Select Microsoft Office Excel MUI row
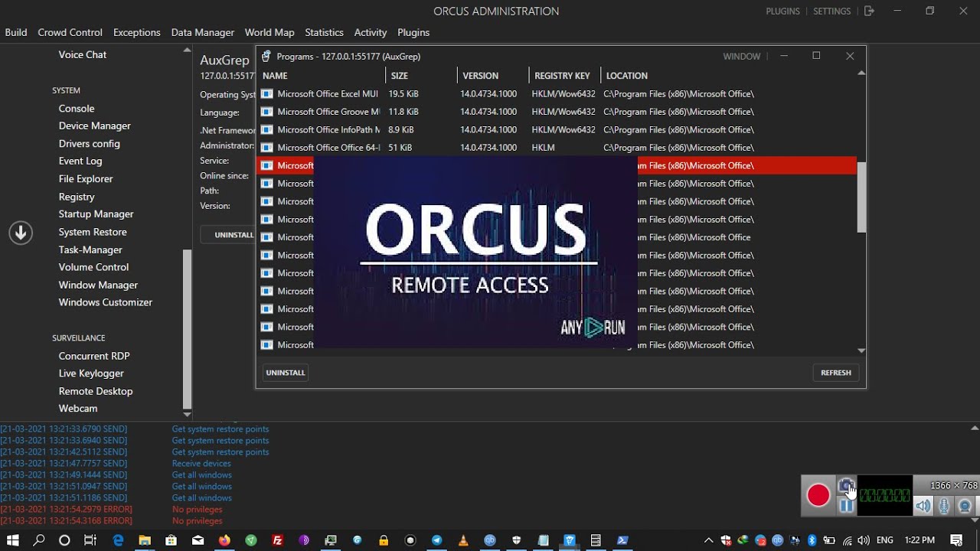Image resolution: width=980 pixels, height=551 pixels. coord(556,94)
